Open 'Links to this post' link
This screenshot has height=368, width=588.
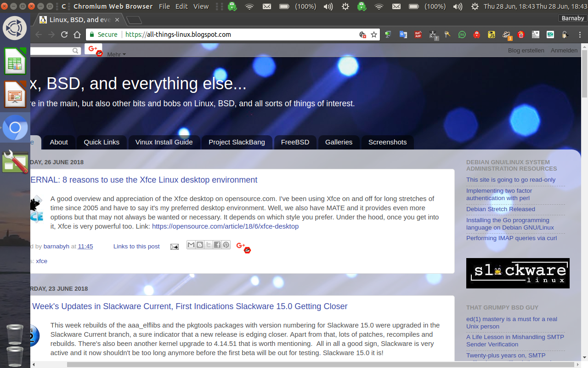pyautogui.click(x=136, y=247)
